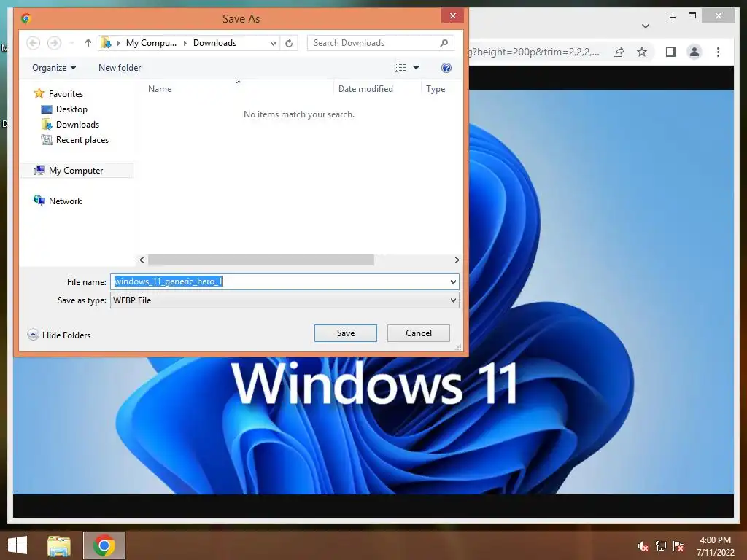Sort by Type column header
Screen dimensions: 747x560
[x=436, y=88]
